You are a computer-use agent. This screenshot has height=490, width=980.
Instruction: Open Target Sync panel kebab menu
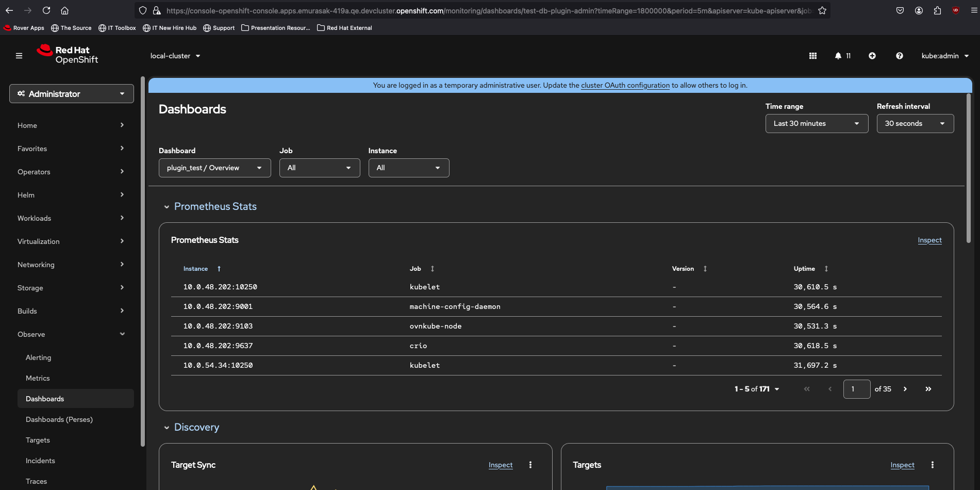(530, 465)
